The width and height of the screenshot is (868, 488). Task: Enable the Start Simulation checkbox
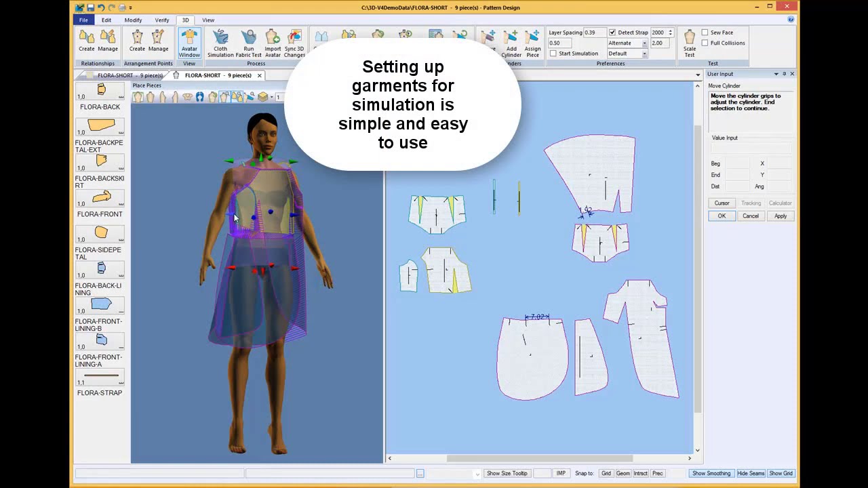click(553, 54)
